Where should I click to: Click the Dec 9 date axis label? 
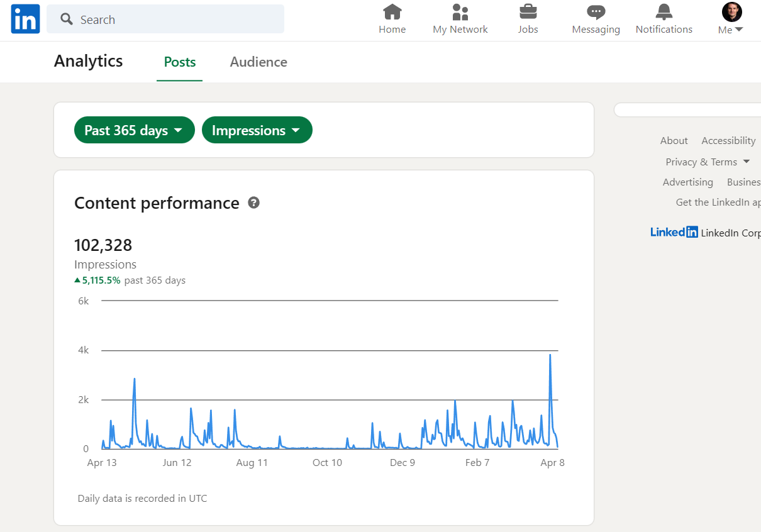click(x=403, y=463)
